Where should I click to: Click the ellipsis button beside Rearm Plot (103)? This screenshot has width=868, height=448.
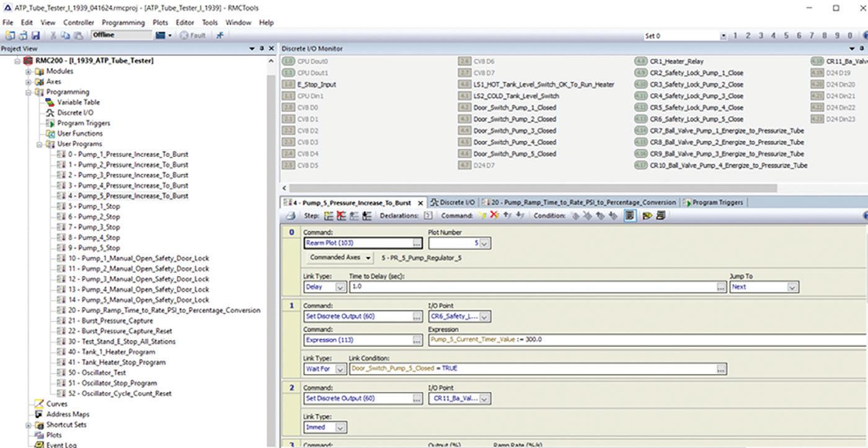coord(417,243)
